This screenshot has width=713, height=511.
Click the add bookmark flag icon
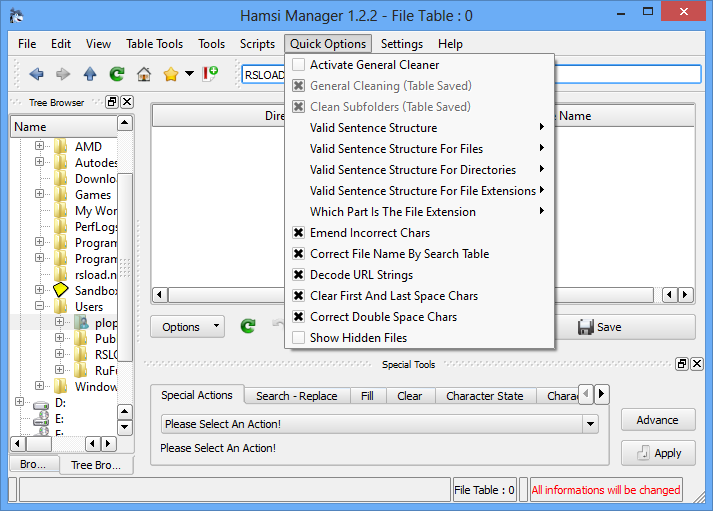coord(210,73)
